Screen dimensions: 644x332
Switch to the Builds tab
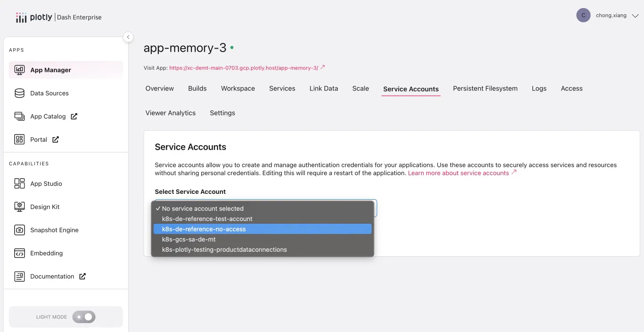coord(198,88)
